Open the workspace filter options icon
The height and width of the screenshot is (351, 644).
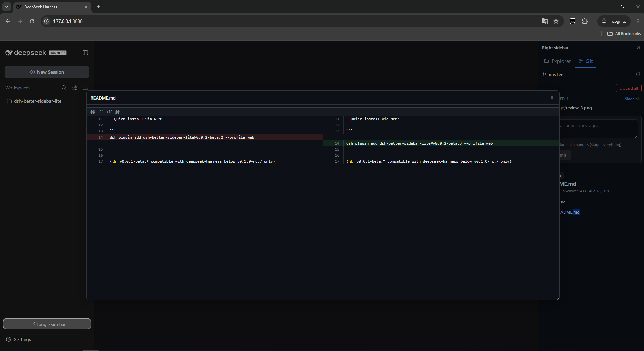[x=75, y=88]
